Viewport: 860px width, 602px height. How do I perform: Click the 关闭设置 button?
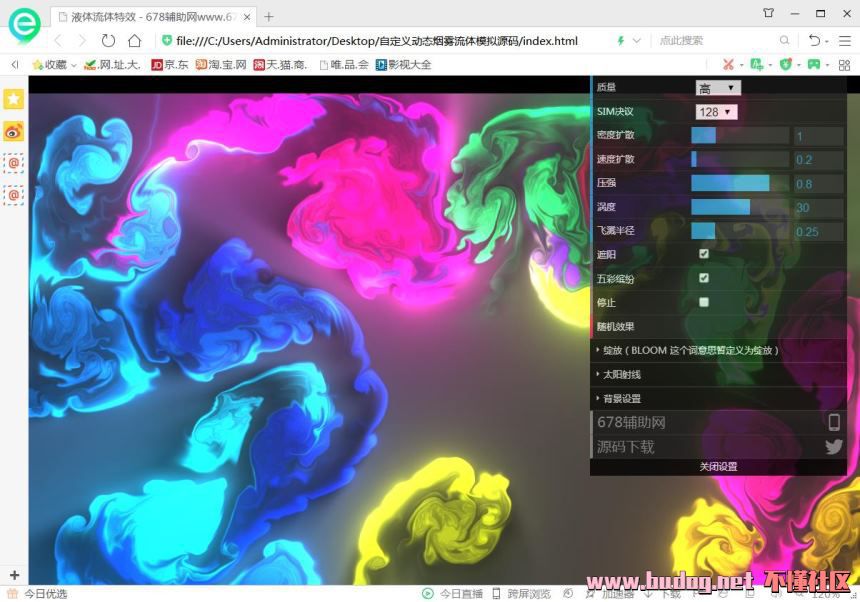718,467
